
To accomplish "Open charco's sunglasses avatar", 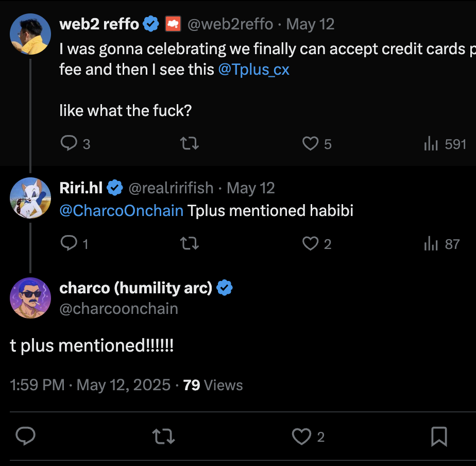I will 30,298.
